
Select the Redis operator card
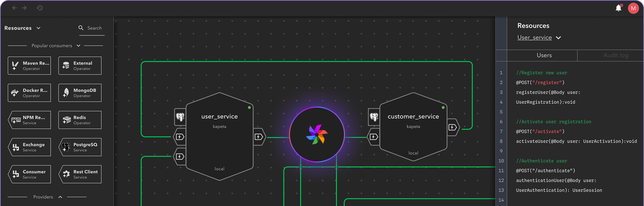(x=80, y=120)
